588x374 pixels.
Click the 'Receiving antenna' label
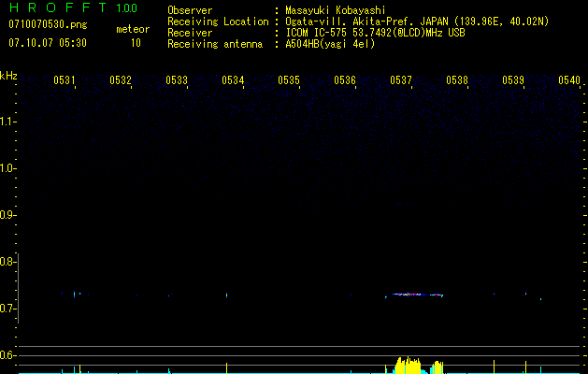point(215,44)
